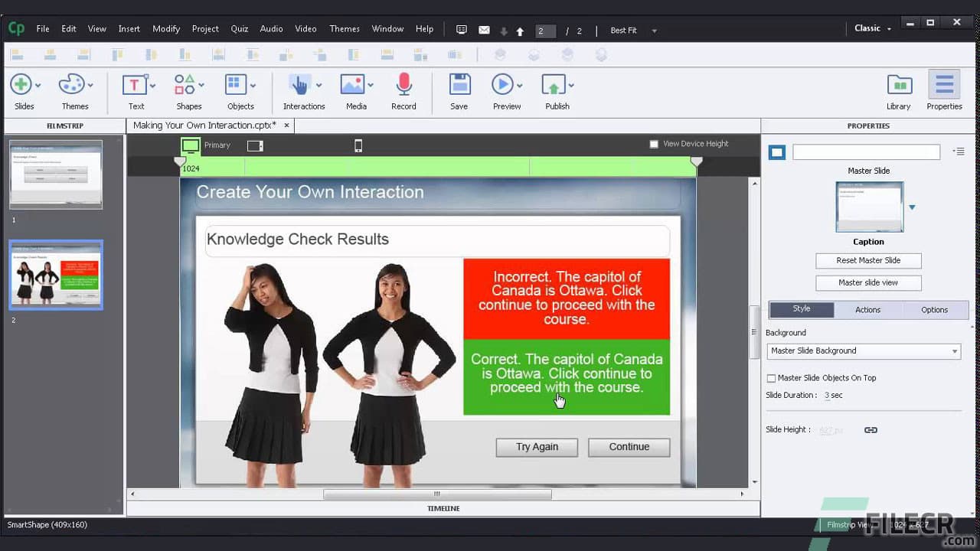
Task: Click the Record icon
Action: pyautogui.click(x=403, y=86)
